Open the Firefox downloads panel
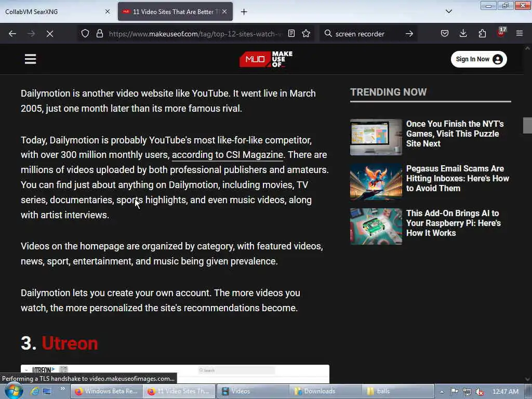This screenshot has height=399, width=532. tap(463, 34)
